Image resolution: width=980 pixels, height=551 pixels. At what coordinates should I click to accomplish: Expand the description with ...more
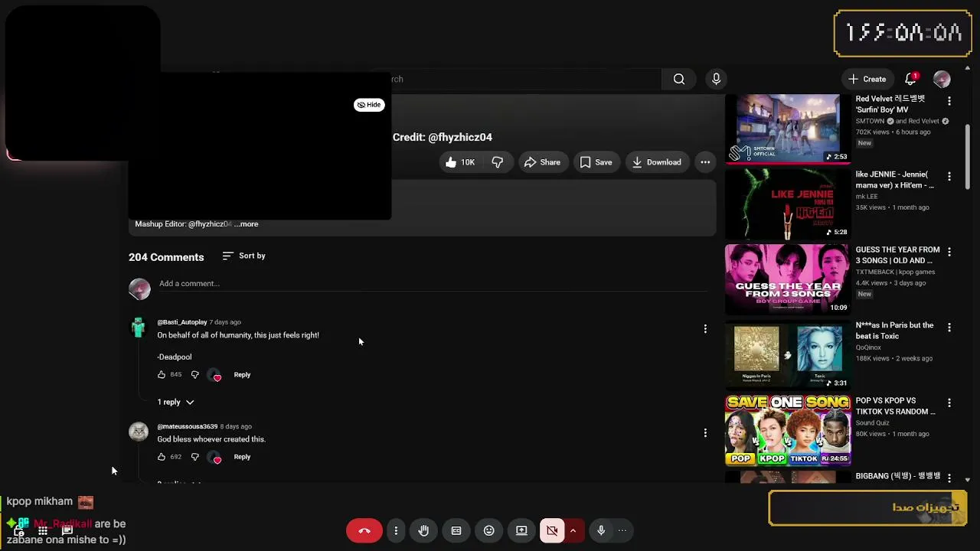coord(247,224)
